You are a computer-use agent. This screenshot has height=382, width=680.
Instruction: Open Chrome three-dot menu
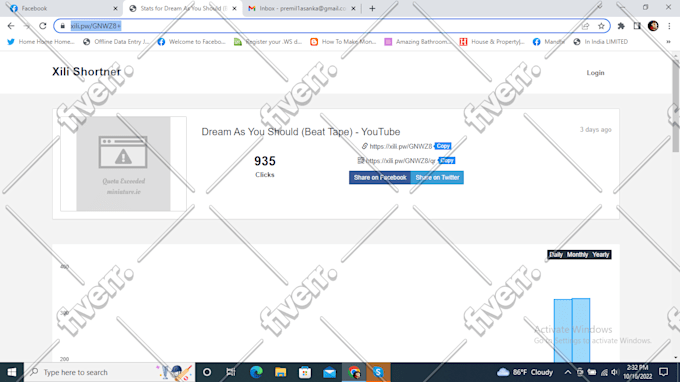[669, 26]
